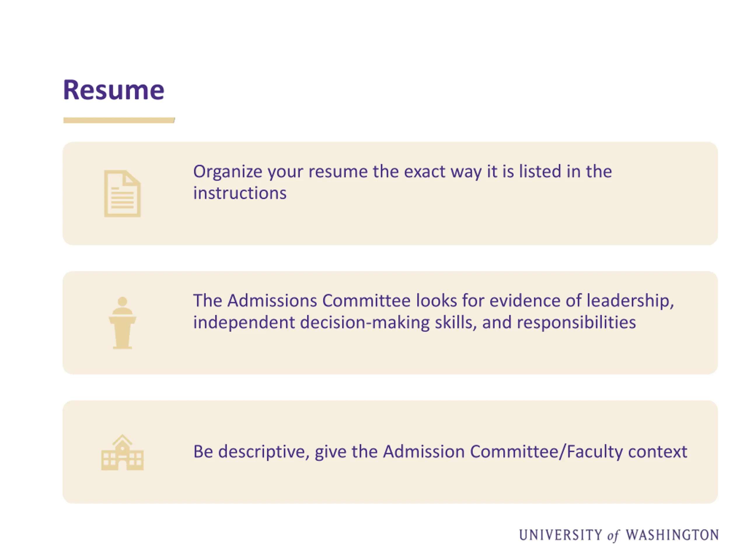The image size is (747, 560).
Task: Click the school building icon
Action: click(x=122, y=452)
